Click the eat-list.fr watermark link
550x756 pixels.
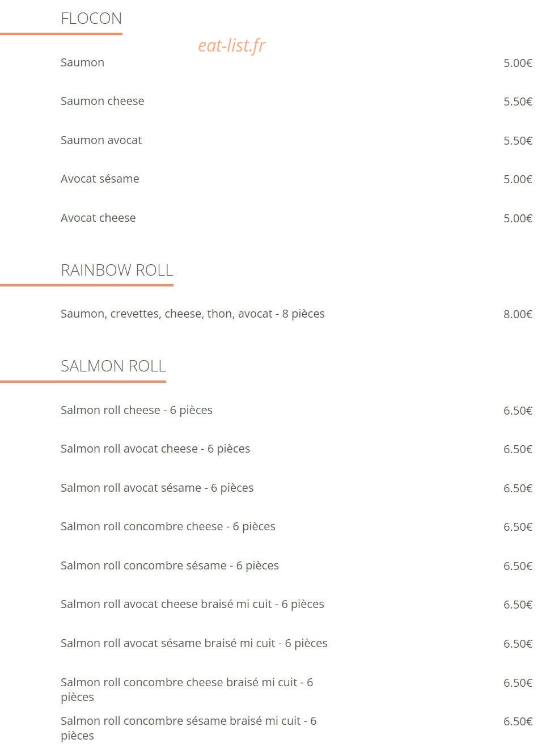231,45
